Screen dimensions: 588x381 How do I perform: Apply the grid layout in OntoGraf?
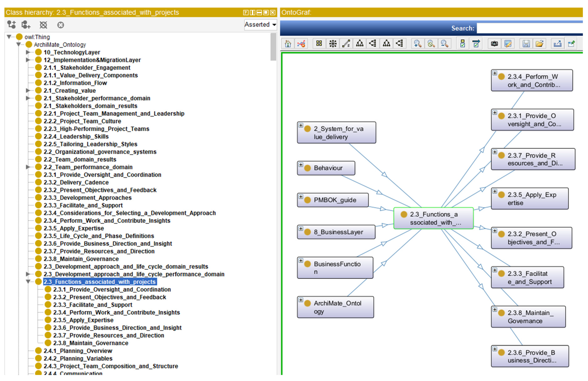pos(319,44)
